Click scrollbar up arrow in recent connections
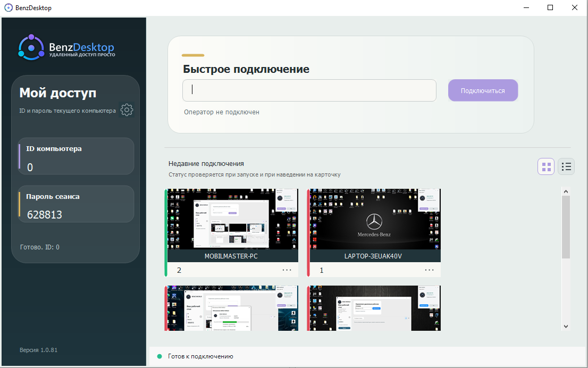Image resolution: width=588 pixels, height=368 pixels. coord(566,191)
